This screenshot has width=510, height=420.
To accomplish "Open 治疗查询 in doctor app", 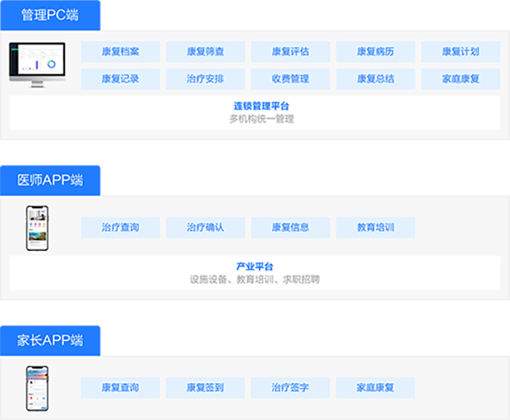I will coord(120,228).
